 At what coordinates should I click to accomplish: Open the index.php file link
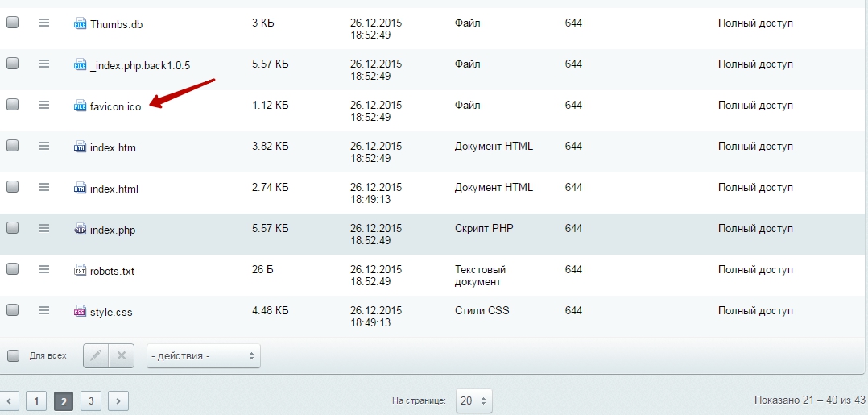click(x=113, y=230)
